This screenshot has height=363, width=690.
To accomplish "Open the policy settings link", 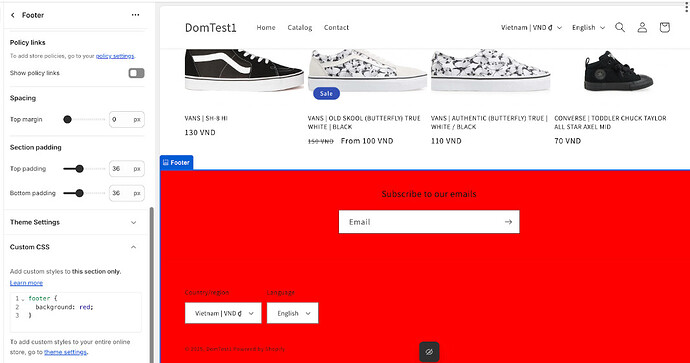I will (x=115, y=56).
